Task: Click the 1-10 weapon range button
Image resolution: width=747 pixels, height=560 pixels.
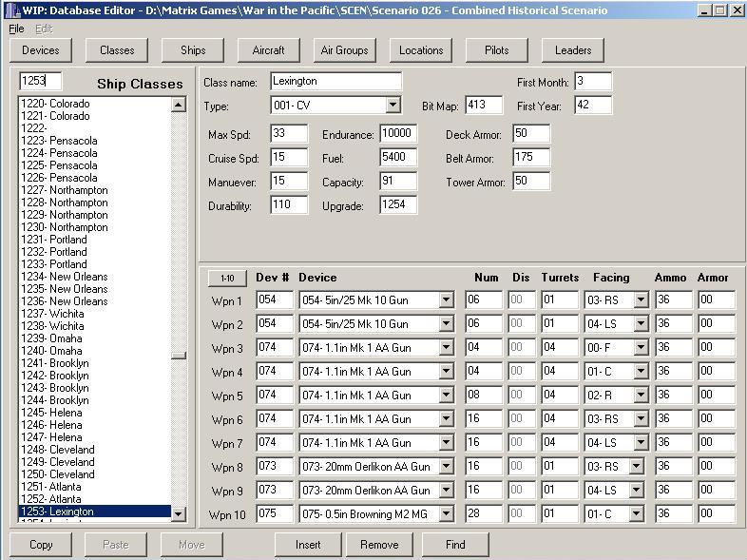Action: 227,279
